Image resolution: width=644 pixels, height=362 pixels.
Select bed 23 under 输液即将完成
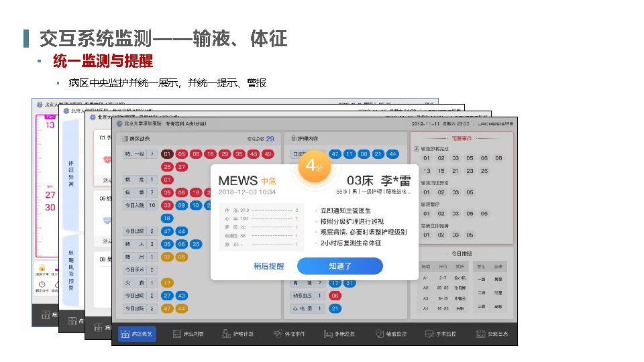point(470,171)
